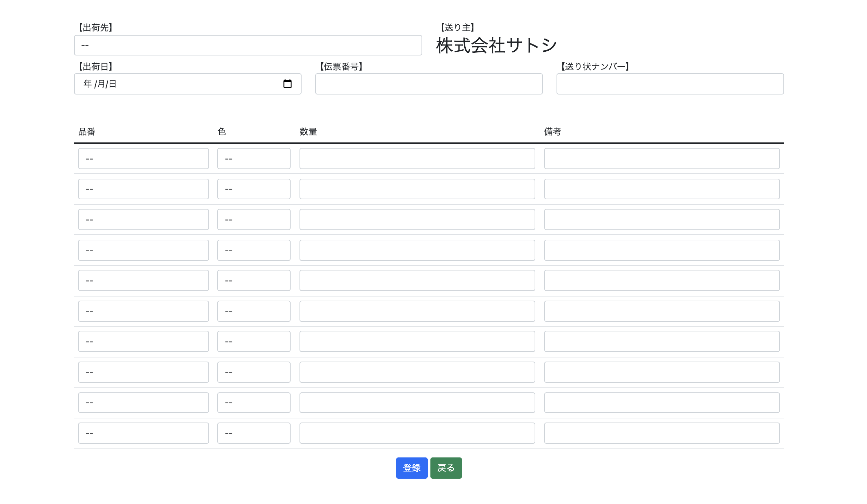Click the 備考 field in row 8

pyautogui.click(x=662, y=372)
